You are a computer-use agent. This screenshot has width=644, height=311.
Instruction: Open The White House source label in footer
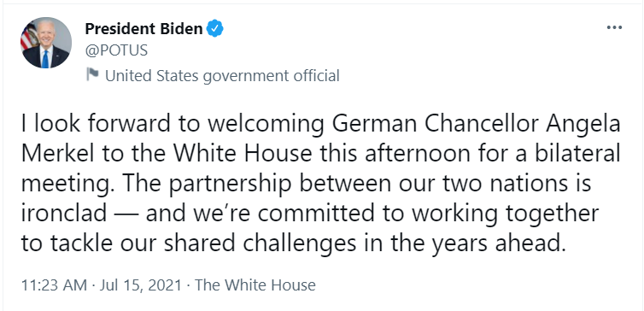tap(255, 285)
